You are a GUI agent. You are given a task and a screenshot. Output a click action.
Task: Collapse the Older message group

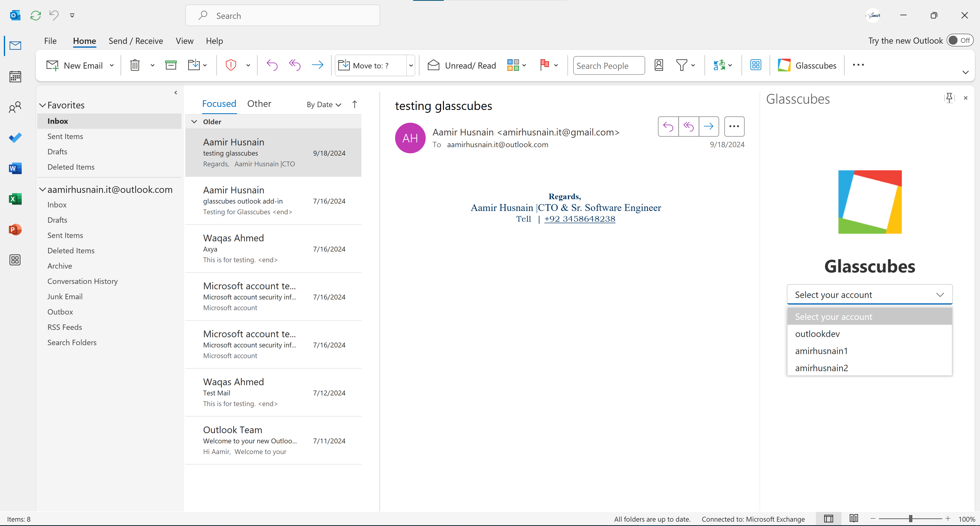point(194,121)
